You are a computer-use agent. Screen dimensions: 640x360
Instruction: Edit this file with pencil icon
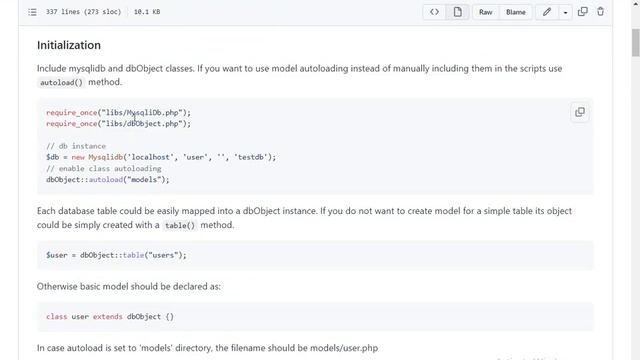(547, 12)
